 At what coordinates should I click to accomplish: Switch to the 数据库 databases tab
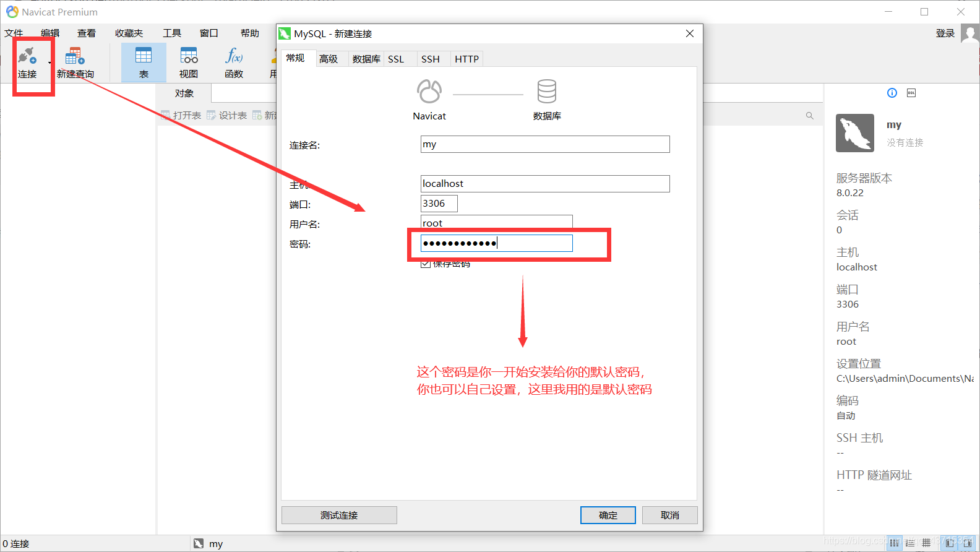[x=366, y=59]
